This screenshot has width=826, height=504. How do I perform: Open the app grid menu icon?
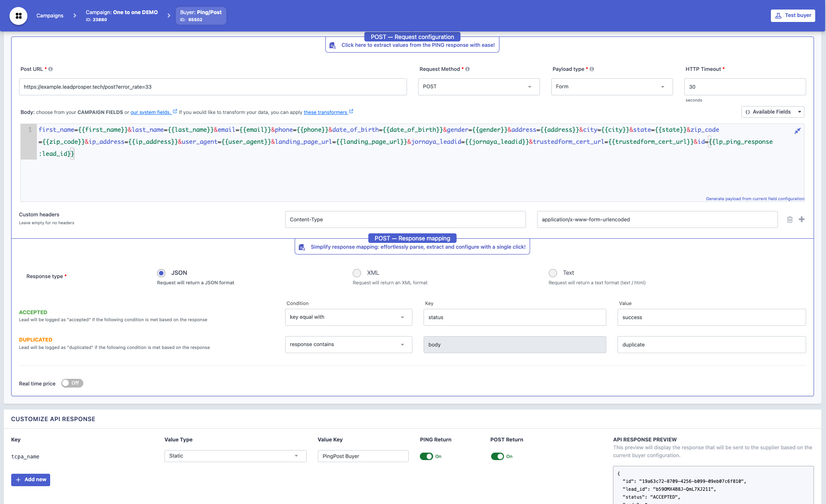point(19,16)
